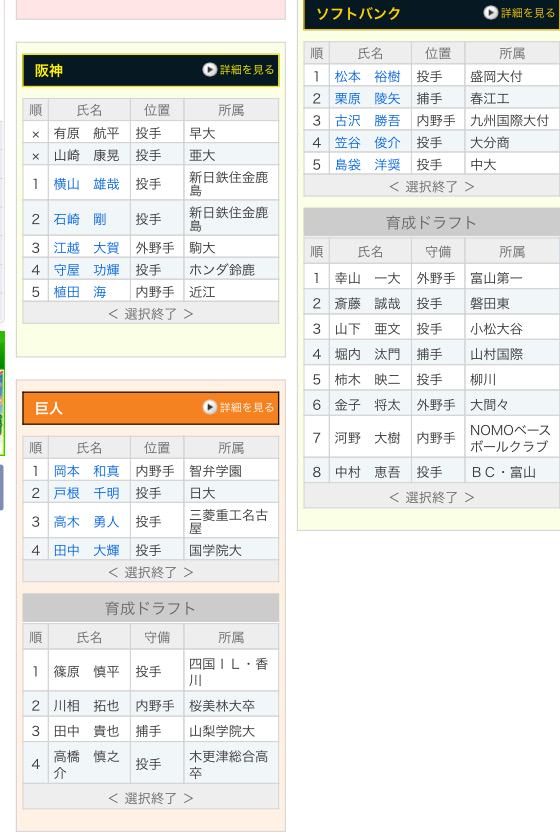Open player link 高木 勇人
Viewport: 560px width, 833px height.
pos(87,522)
